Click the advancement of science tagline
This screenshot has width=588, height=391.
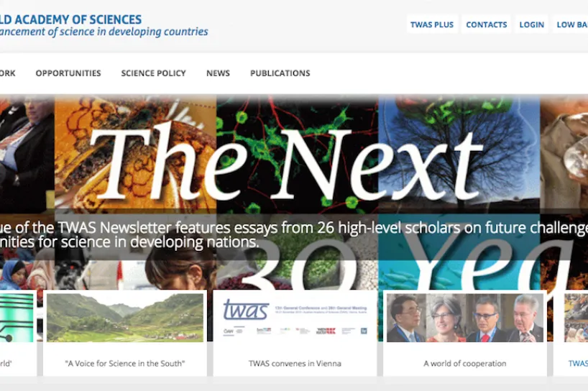[104, 32]
